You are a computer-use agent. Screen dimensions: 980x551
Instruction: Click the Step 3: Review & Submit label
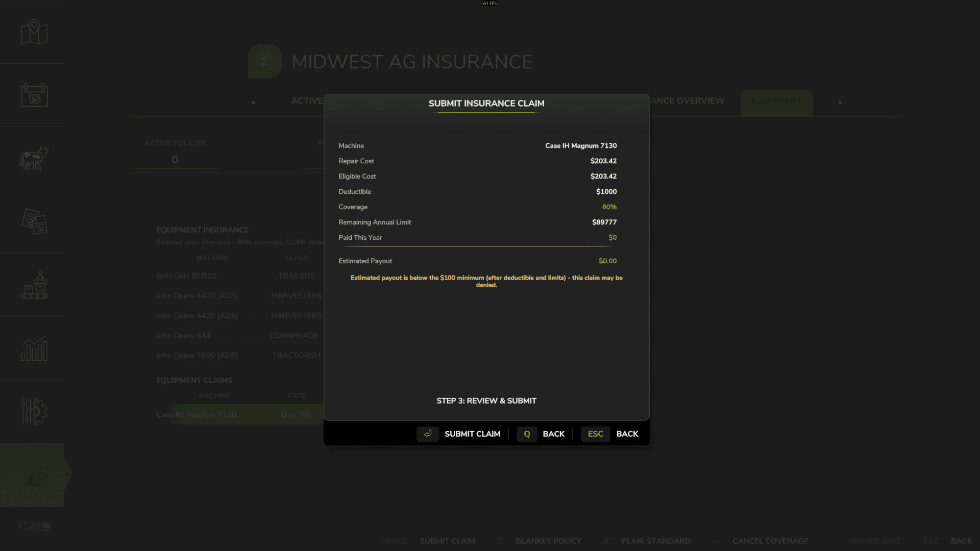[486, 400]
